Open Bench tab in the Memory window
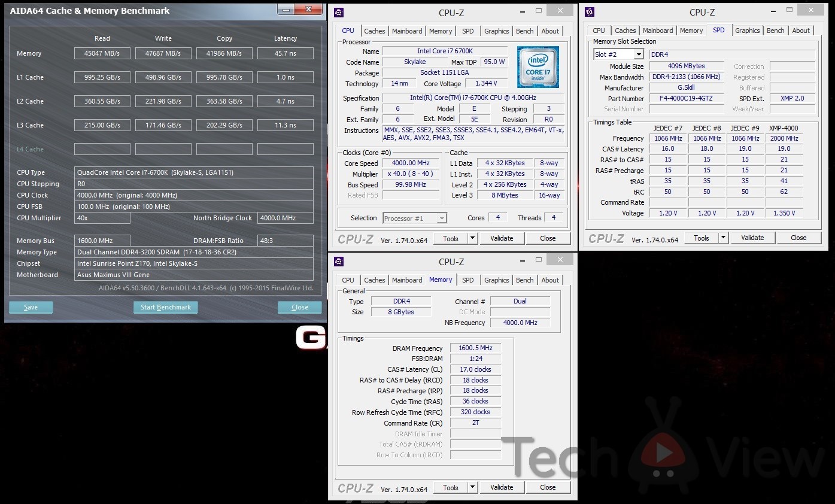This screenshot has height=504, width=835. pyautogui.click(x=525, y=280)
